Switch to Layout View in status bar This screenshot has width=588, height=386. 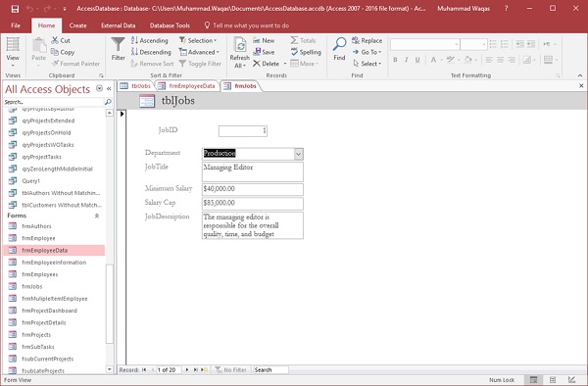point(553,379)
